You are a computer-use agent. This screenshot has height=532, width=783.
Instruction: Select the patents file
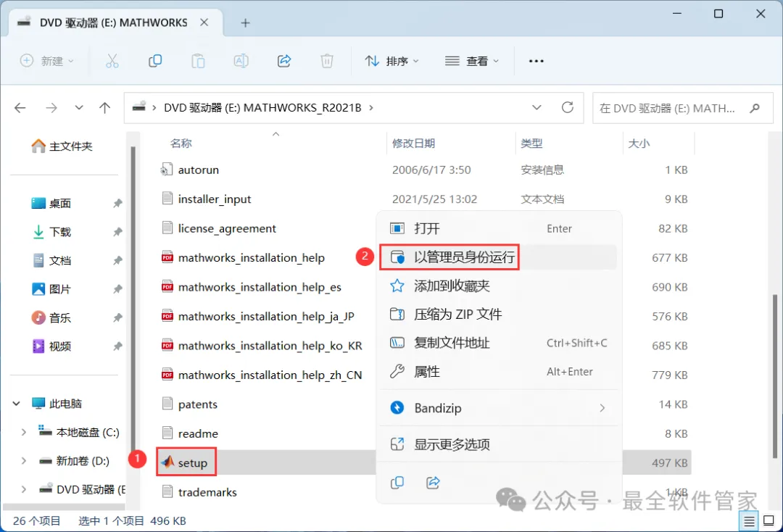click(x=197, y=404)
